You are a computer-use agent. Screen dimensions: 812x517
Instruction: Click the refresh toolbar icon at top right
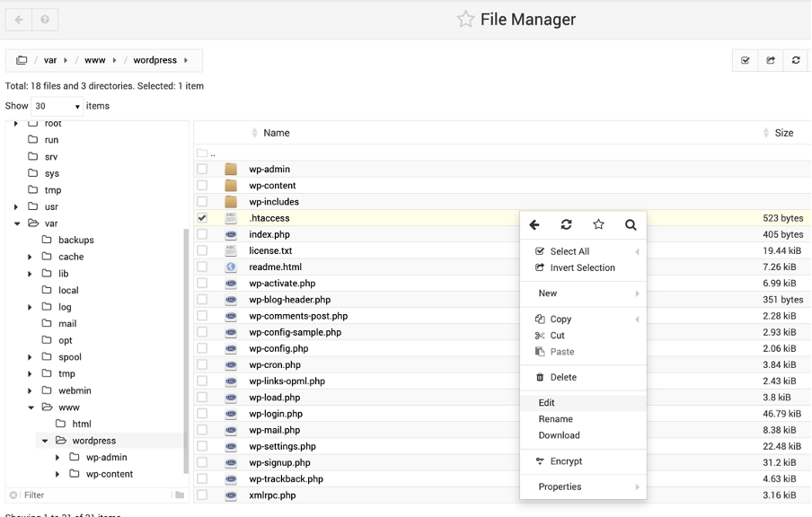[796, 60]
